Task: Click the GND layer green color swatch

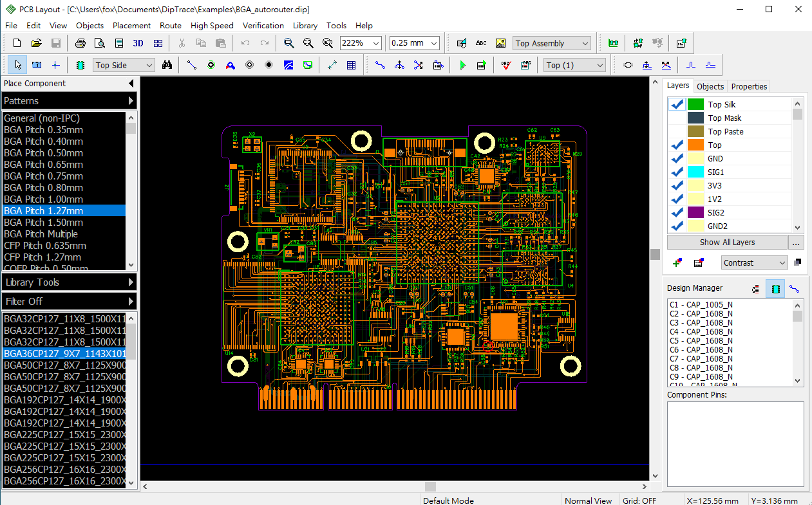Action: (694, 158)
